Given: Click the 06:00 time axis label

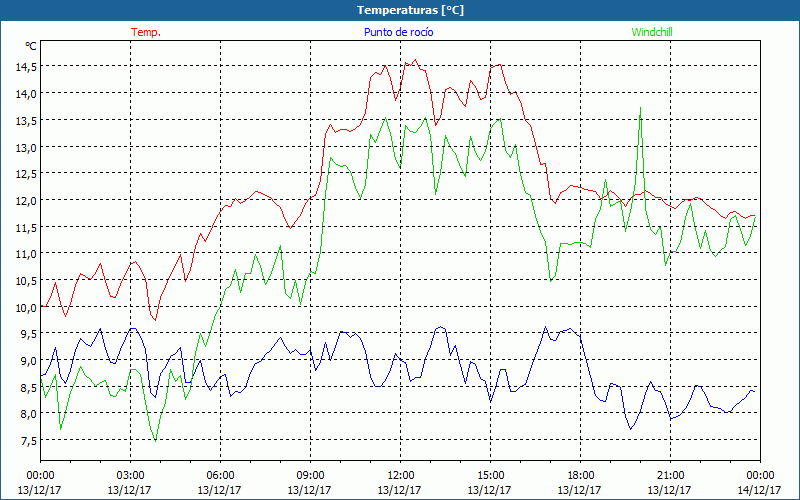Looking at the screenshot, I should pos(220,475).
